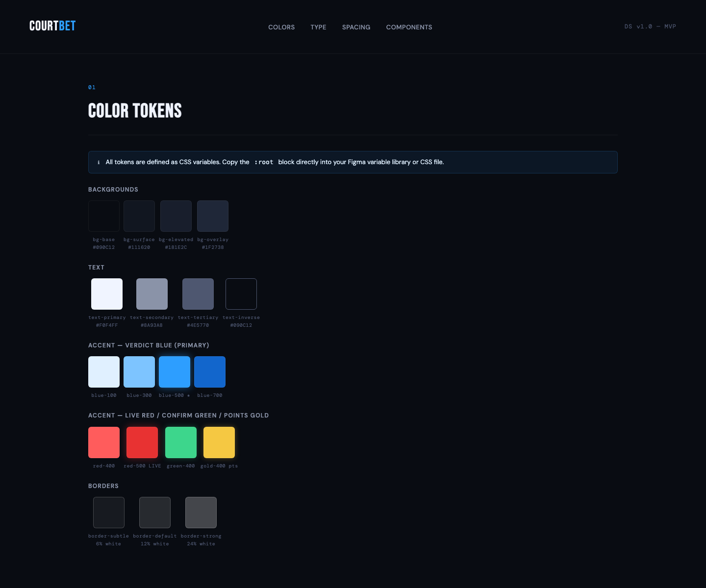The height and width of the screenshot is (588, 706).
Task: Choose the blue-300 swatch
Action: (x=139, y=372)
